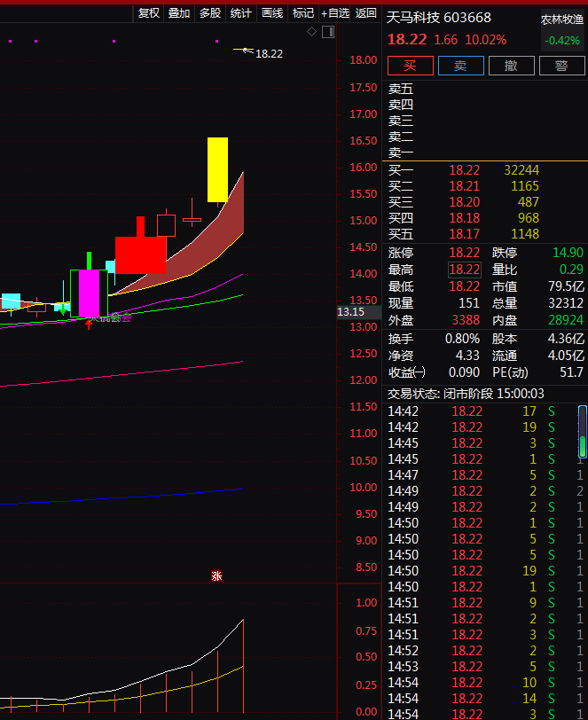Toggle the side panel layout icon
This screenshot has height=720, width=588.
pyautogui.click(x=327, y=32)
